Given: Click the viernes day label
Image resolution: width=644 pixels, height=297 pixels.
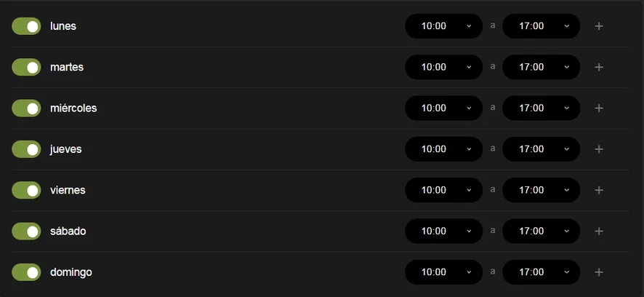Looking at the screenshot, I should [68, 190].
